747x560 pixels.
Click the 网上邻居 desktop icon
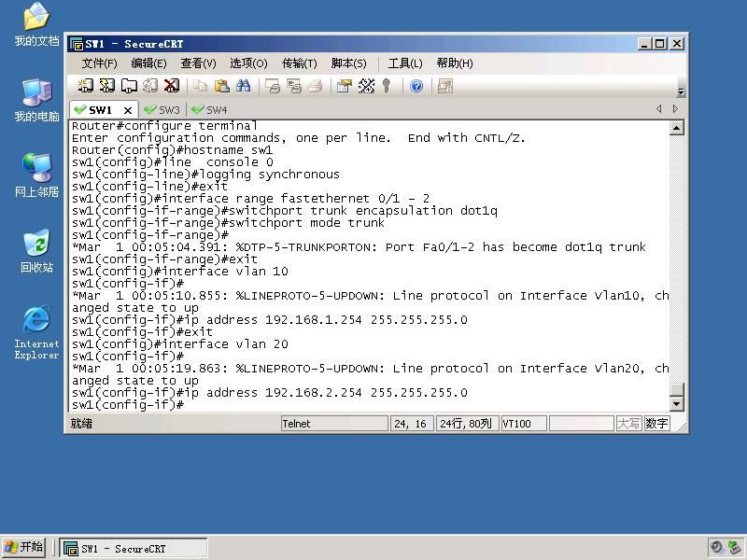[x=36, y=175]
